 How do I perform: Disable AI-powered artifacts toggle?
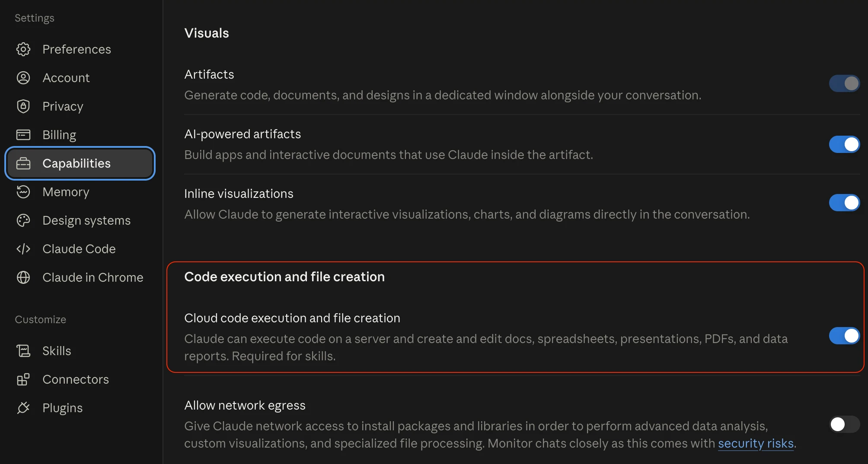[844, 144]
